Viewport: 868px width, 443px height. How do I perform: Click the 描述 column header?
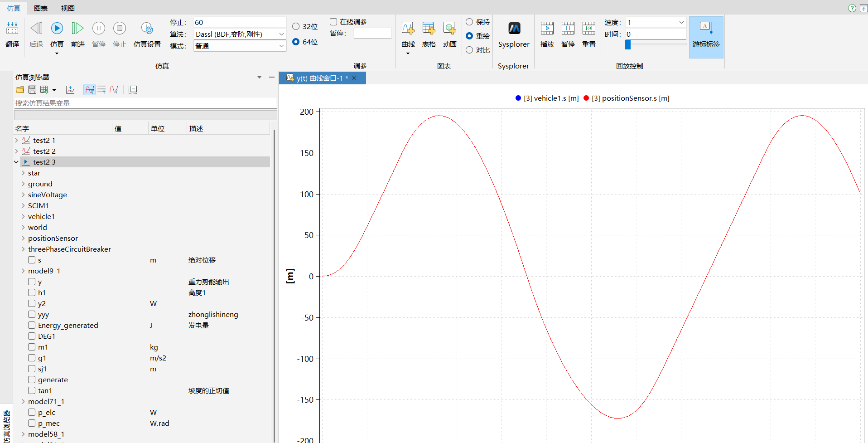click(228, 128)
